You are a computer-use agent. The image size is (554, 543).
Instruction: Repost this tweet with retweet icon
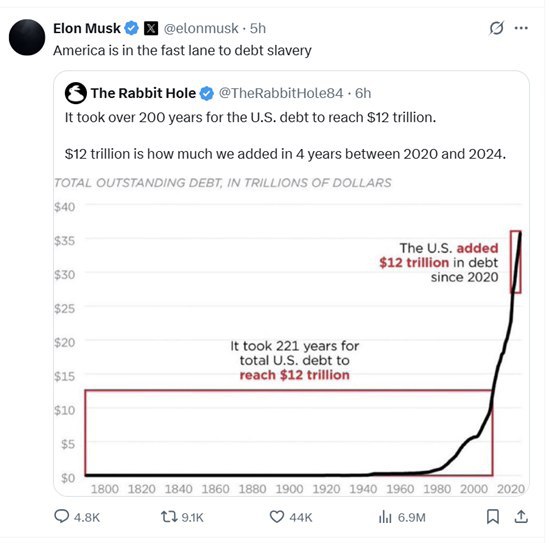(x=169, y=517)
